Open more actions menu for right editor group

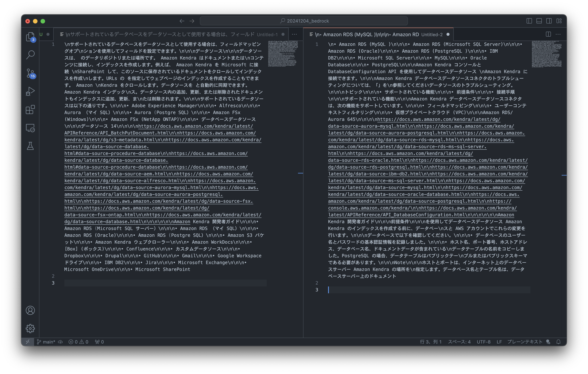pos(558,34)
